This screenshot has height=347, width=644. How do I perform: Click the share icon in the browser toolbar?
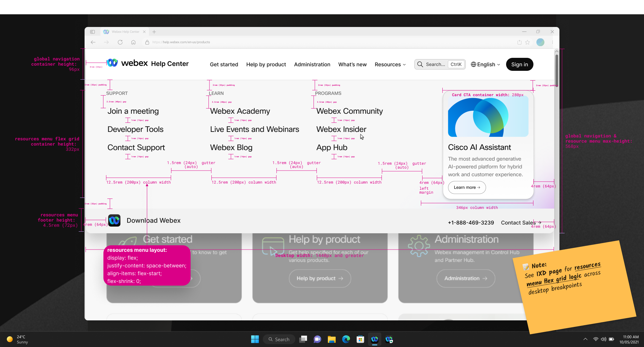click(x=519, y=42)
